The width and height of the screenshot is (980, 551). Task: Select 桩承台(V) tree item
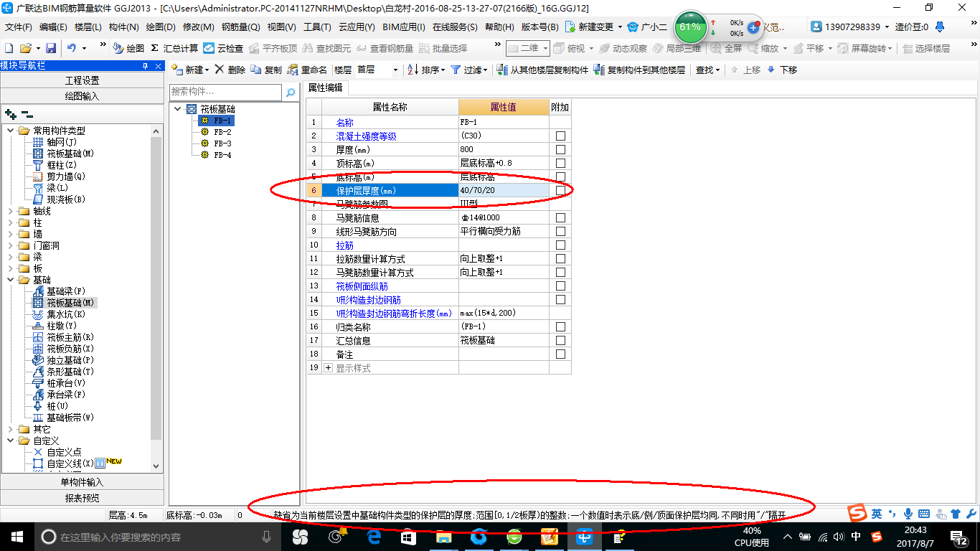pyautogui.click(x=66, y=383)
